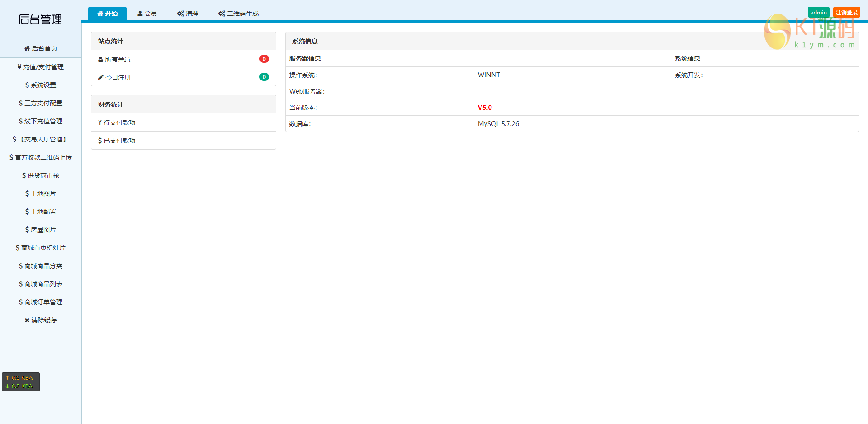Select 商城订单管理 menu item
868x424 pixels.
coord(41,302)
